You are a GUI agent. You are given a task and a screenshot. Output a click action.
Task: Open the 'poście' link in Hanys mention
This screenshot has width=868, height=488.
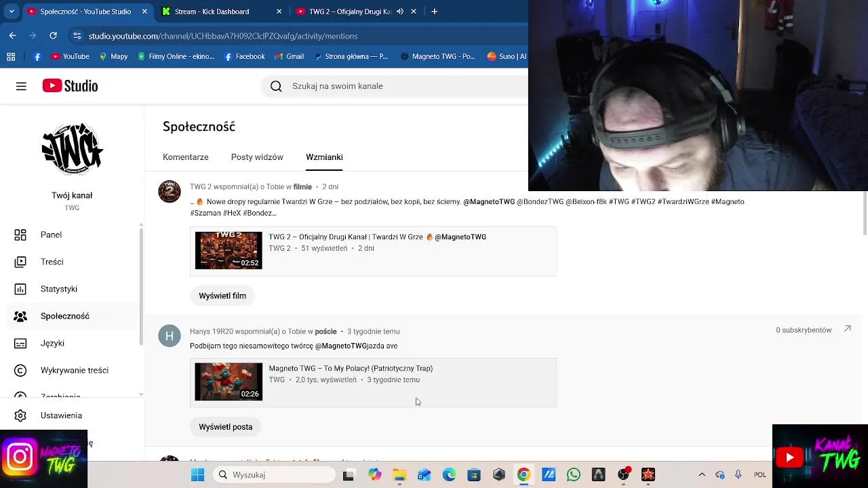(325, 331)
